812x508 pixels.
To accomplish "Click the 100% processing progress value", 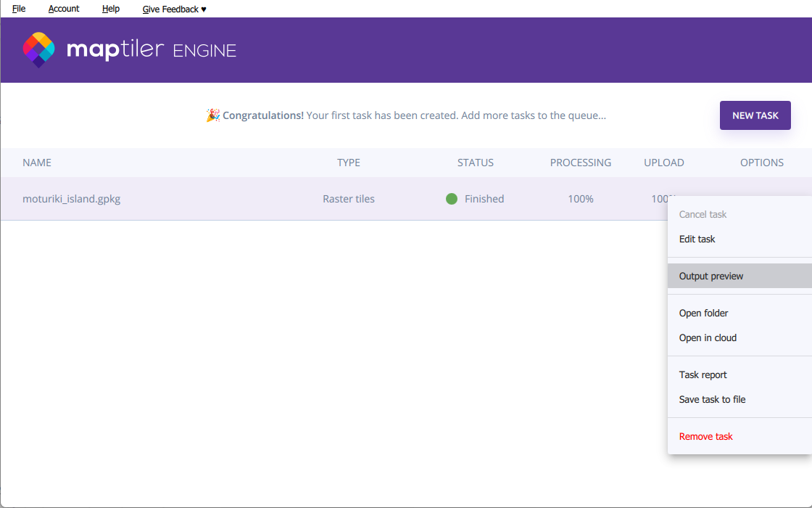I will click(x=580, y=199).
